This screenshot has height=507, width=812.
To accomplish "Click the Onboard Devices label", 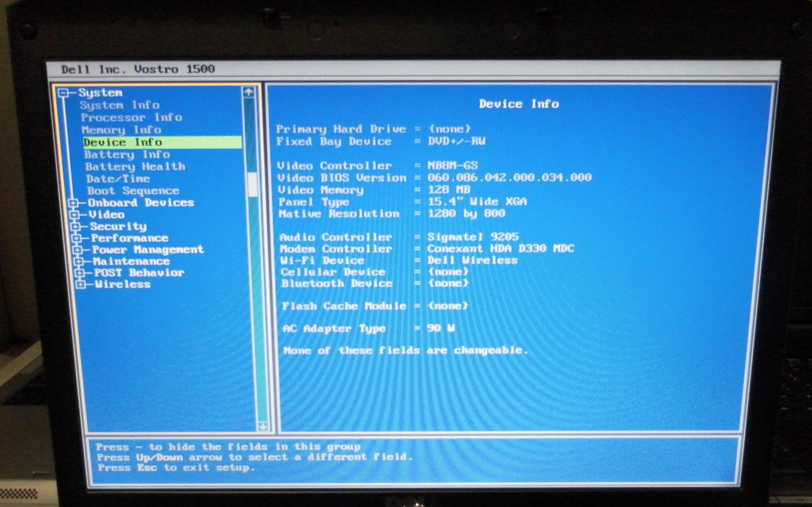I will pyautogui.click(x=141, y=203).
